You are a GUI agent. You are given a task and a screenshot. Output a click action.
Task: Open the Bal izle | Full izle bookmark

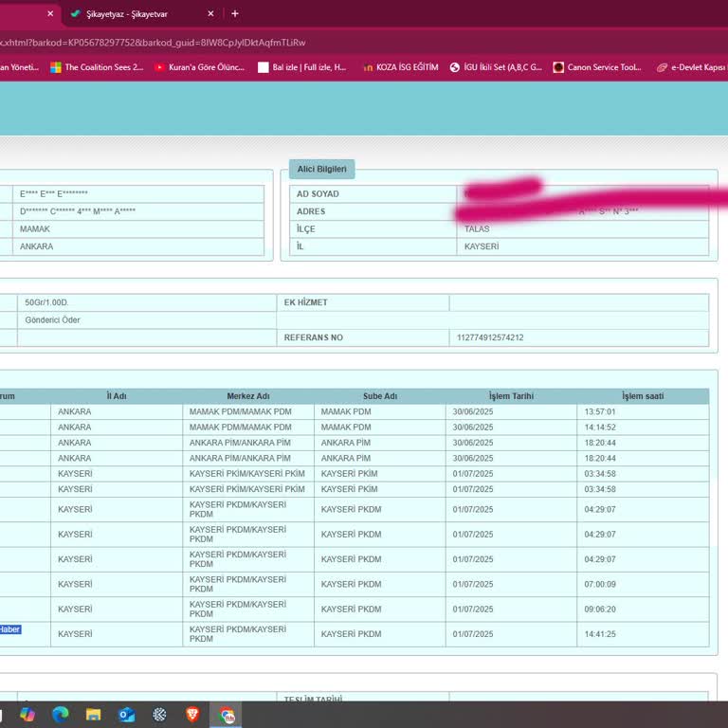point(302,67)
